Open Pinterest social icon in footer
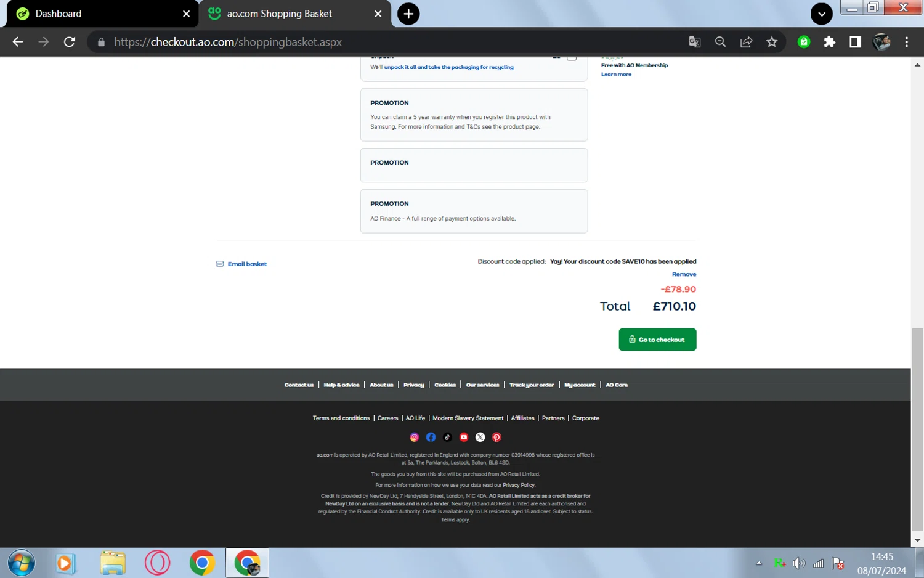 point(496,437)
